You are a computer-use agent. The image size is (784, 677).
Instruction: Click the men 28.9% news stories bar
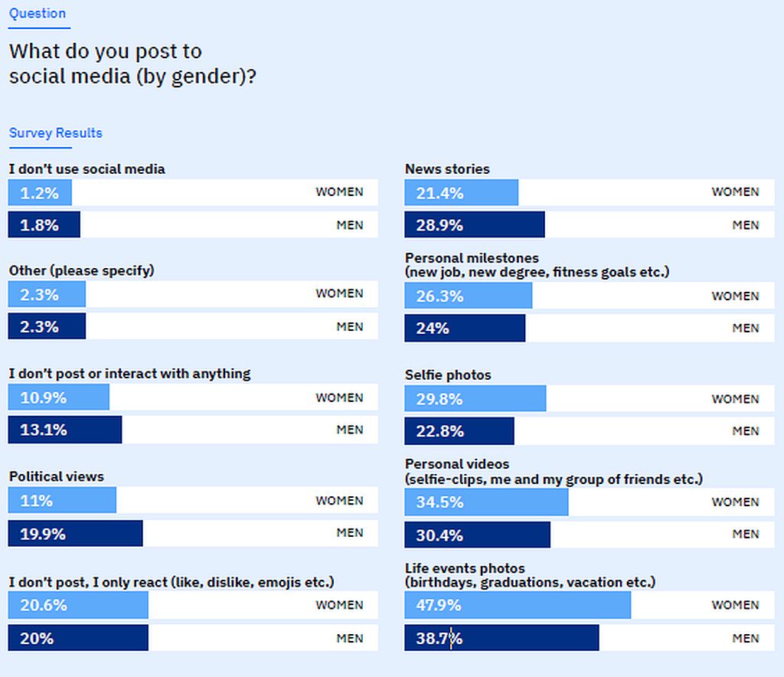[475, 225]
